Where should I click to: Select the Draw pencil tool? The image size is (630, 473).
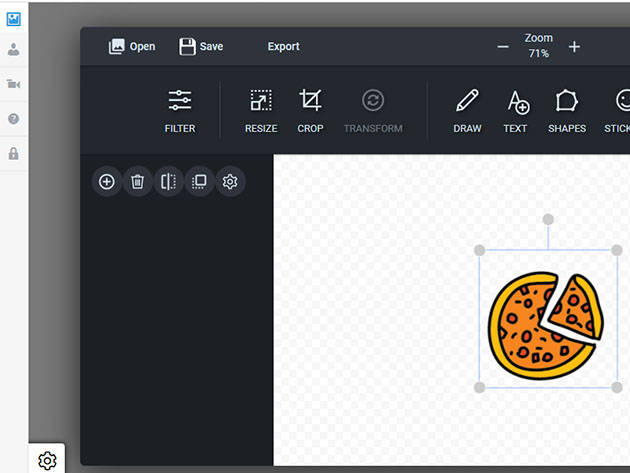(x=467, y=111)
